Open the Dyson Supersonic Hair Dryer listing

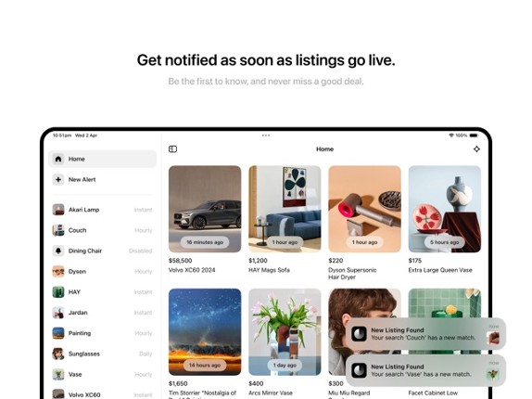pos(365,209)
